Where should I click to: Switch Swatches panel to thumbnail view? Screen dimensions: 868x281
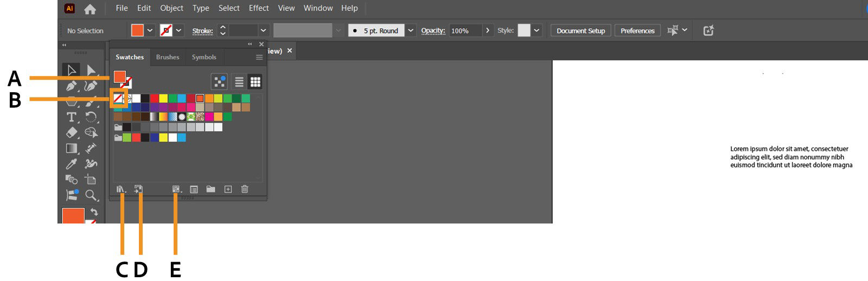tap(255, 82)
